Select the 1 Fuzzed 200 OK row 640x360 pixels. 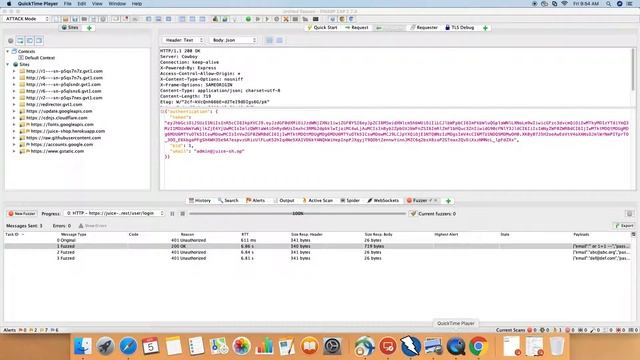tap(318, 246)
